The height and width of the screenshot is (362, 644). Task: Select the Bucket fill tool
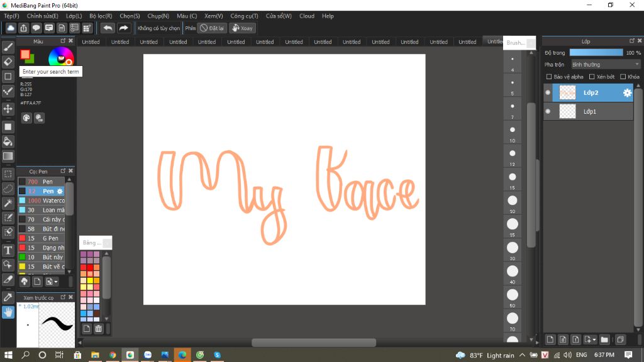[x=8, y=141]
